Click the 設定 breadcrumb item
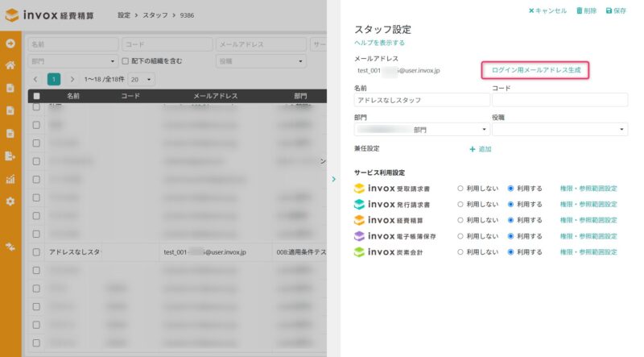The image size is (644, 357). click(x=124, y=15)
